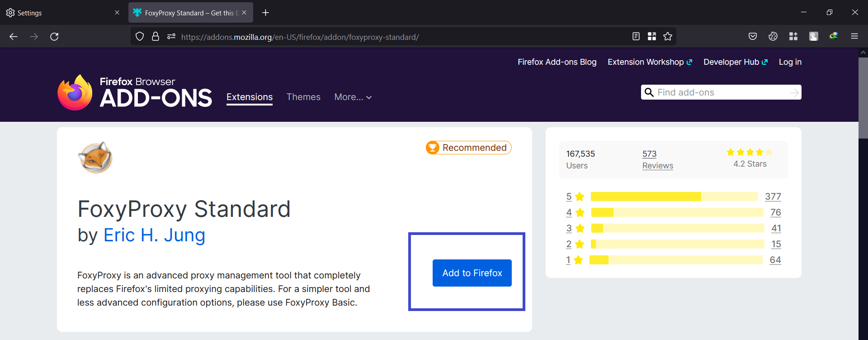Open the Extensions navigation item

pyautogui.click(x=250, y=97)
